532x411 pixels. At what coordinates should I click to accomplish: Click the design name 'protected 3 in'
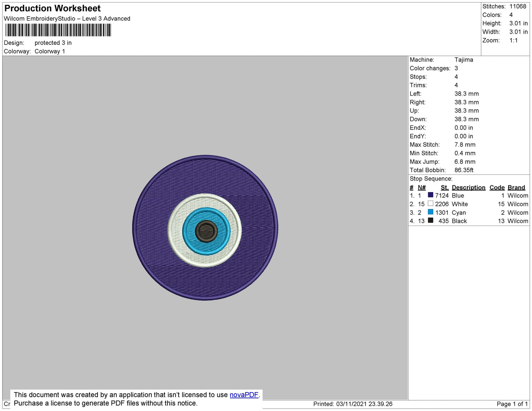click(53, 43)
